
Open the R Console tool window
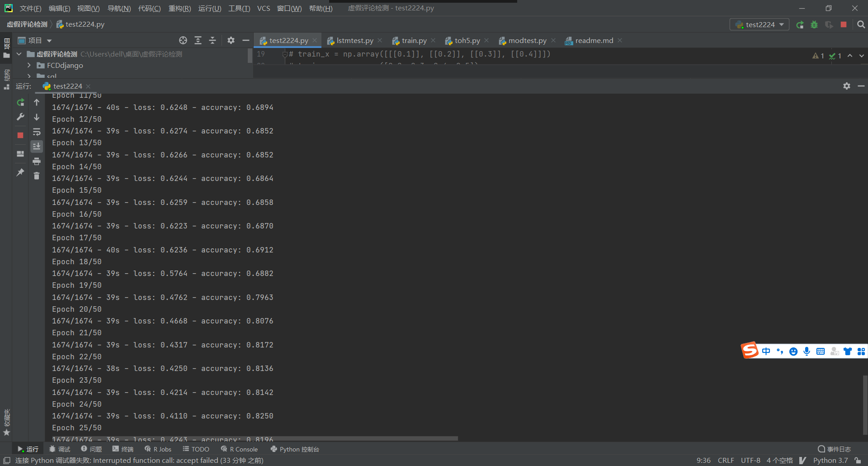[240, 449]
